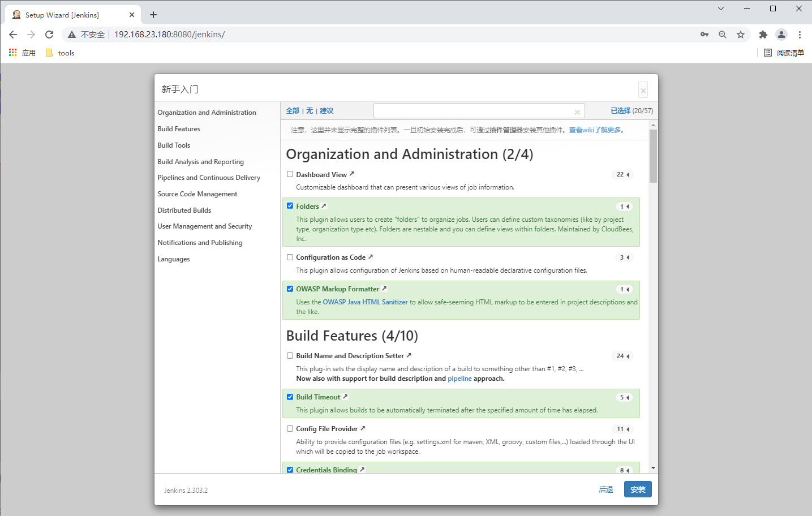Open the tab search chevron
The image size is (812, 516).
(x=721, y=8)
